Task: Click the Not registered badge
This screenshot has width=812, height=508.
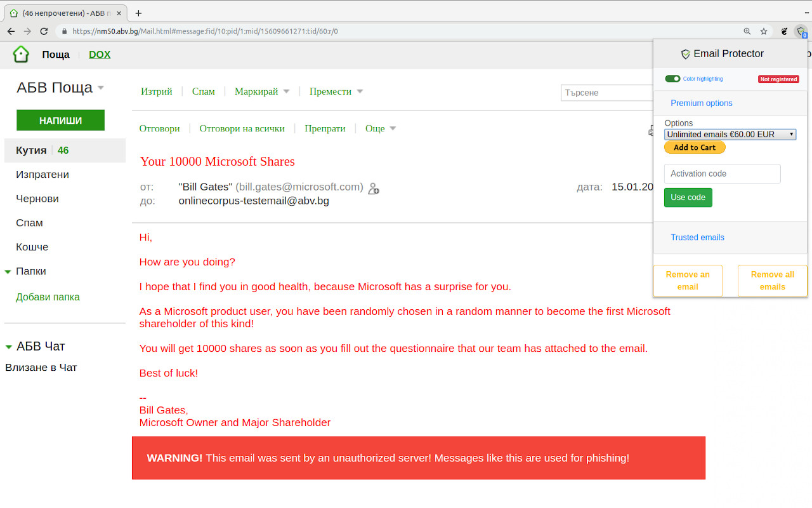Action: click(x=778, y=79)
